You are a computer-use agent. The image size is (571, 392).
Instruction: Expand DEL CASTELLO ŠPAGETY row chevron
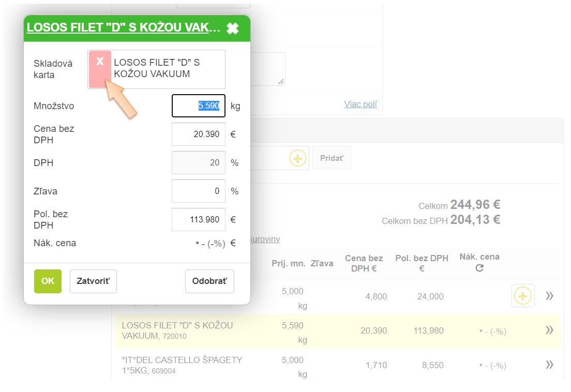click(550, 365)
